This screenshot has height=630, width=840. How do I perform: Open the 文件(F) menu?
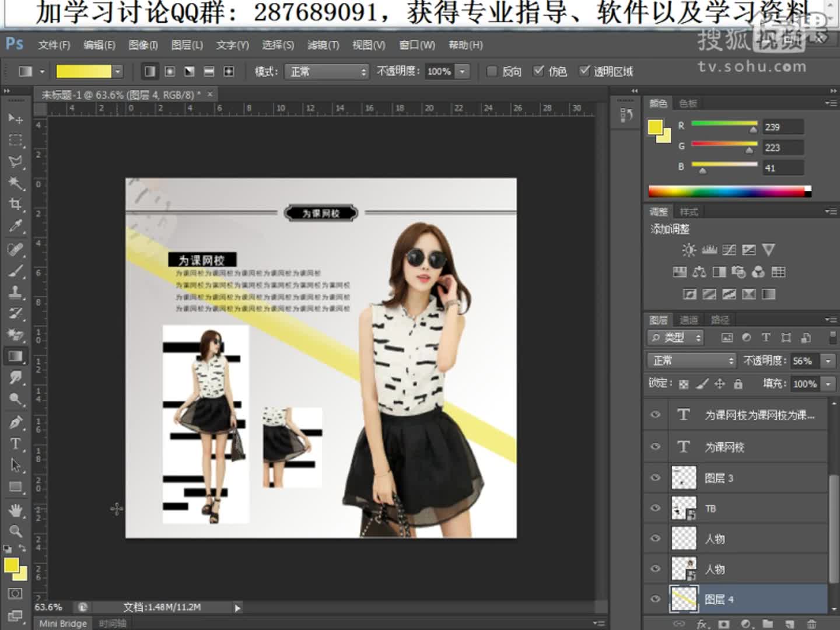coord(54,45)
